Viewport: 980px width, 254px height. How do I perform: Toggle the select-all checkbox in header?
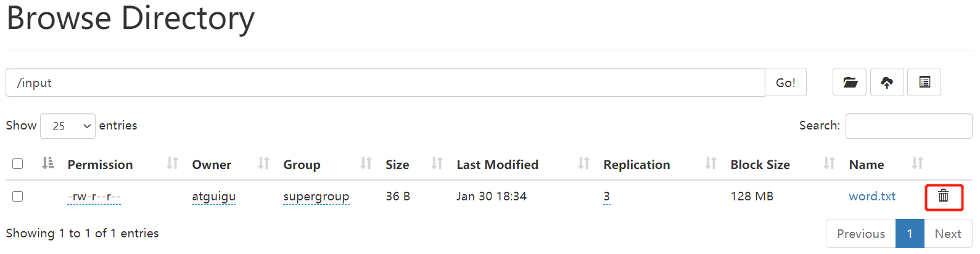tap(18, 163)
